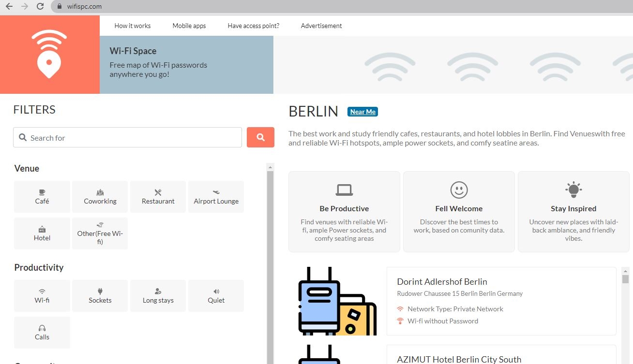
Task: Open the Mobile apps menu item
Action: (x=189, y=26)
